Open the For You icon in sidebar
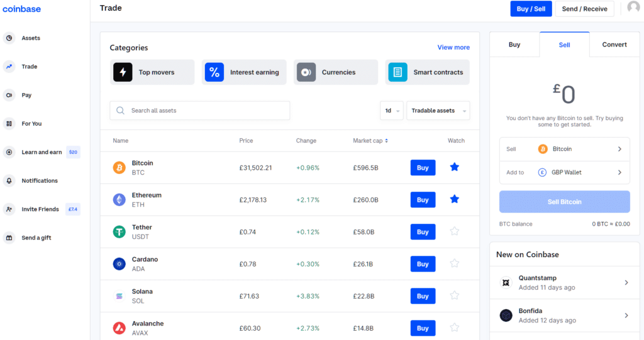This screenshot has height=340, width=644. [9, 123]
